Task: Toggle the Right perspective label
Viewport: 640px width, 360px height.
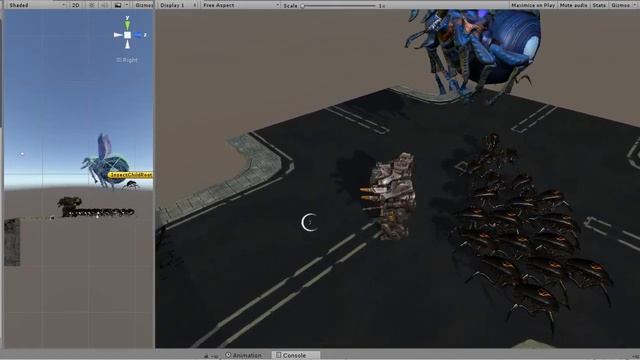Action: point(127,60)
